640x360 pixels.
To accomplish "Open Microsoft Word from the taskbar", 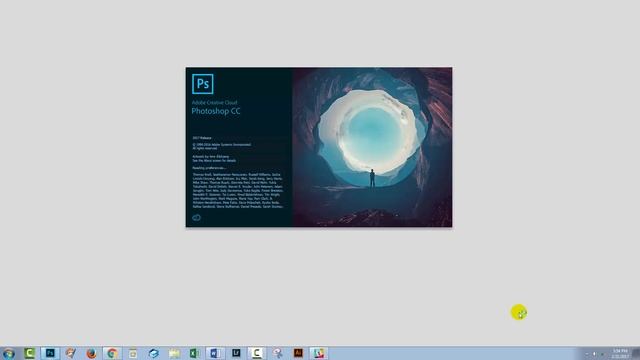I will 215,353.
